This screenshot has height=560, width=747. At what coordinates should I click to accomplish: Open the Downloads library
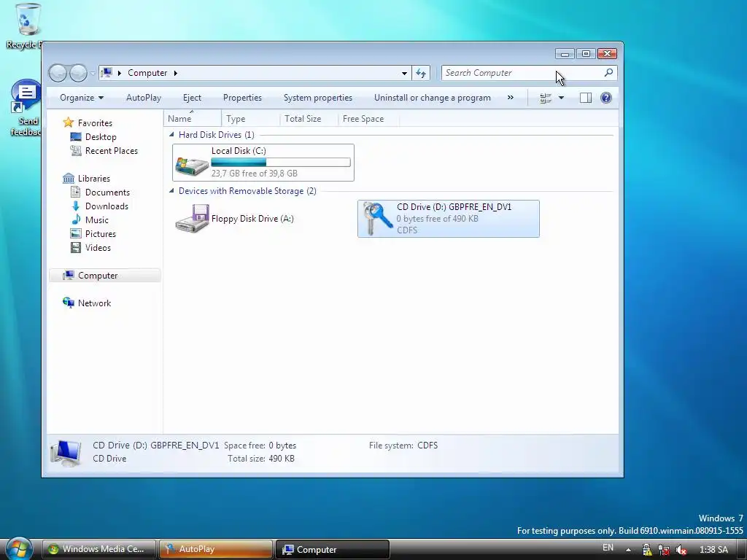107,206
